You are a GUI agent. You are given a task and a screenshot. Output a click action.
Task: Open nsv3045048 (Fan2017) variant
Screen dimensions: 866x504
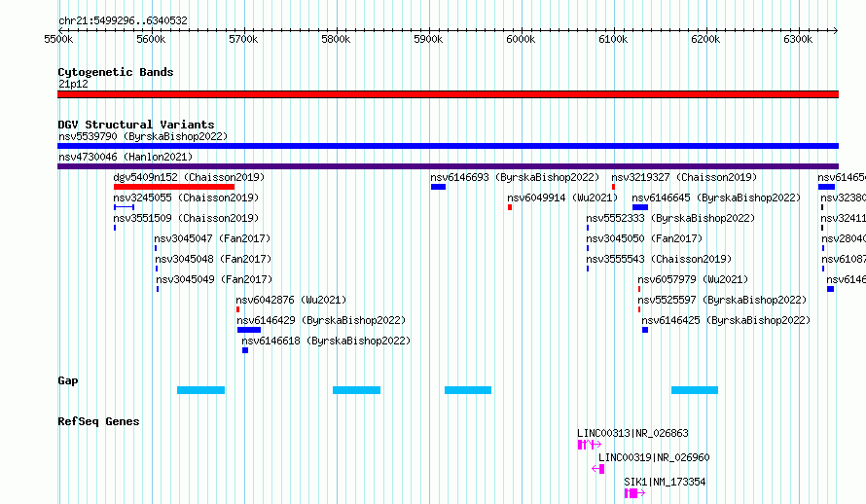[213, 259]
